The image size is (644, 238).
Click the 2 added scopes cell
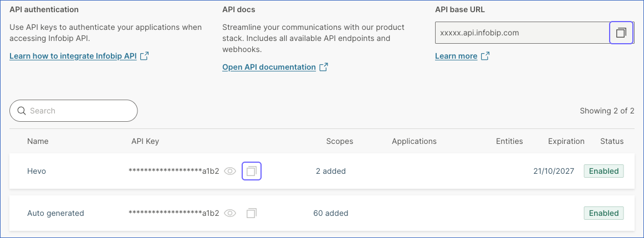click(x=331, y=171)
